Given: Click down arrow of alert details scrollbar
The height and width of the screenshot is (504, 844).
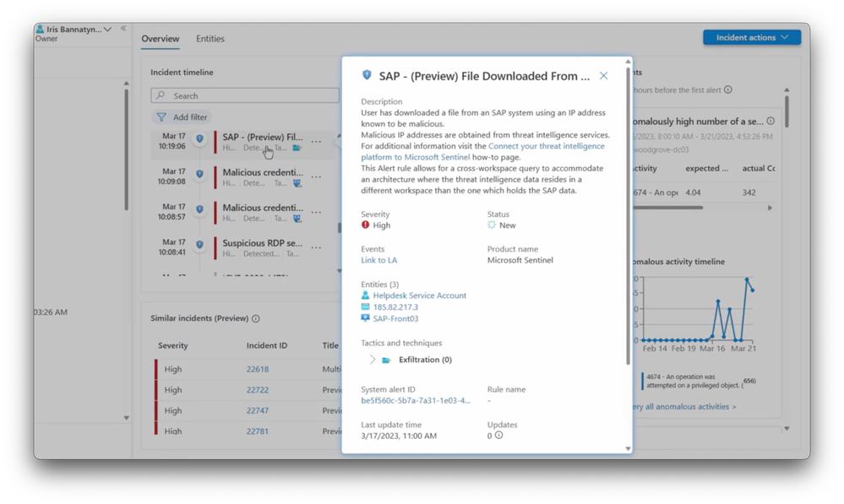Looking at the screenshot, I should click(x=628, y=448).
